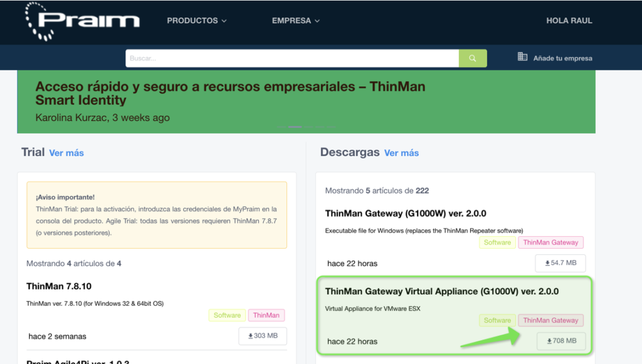Open the Añade tu empresa link
The width and height of the screenshot is (642, 364).
pos(562,58)
